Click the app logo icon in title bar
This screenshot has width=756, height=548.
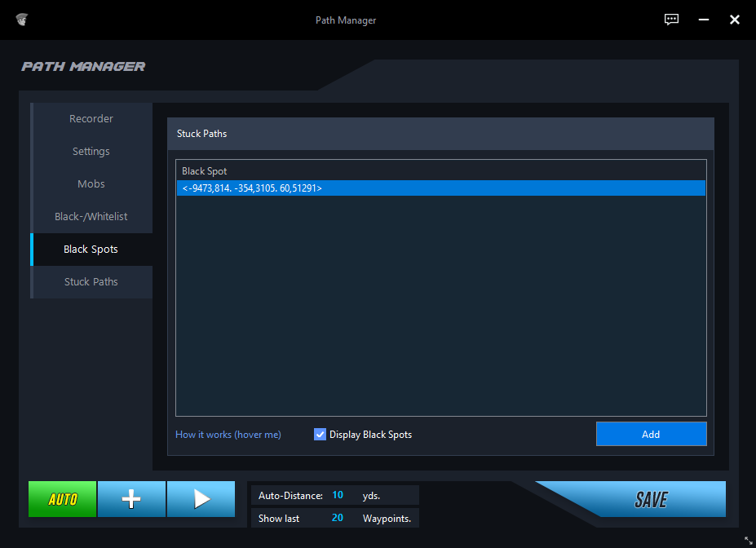pos(21,20)
